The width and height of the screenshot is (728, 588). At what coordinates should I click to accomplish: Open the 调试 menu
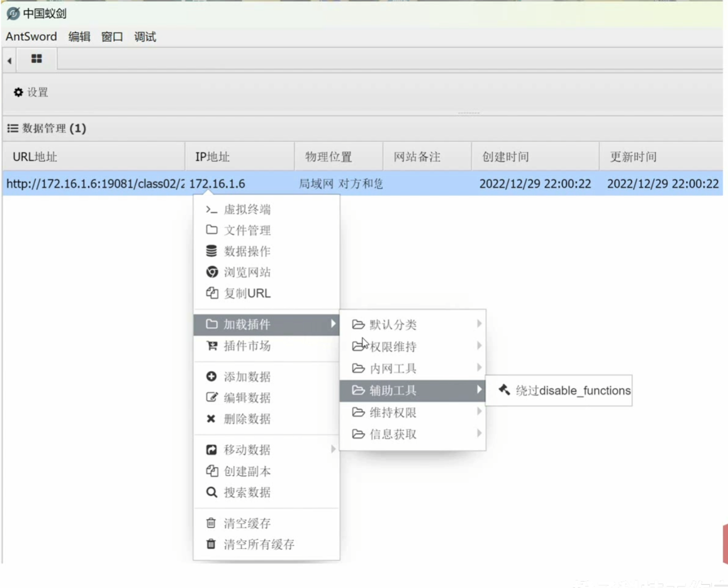coord(145,37)
